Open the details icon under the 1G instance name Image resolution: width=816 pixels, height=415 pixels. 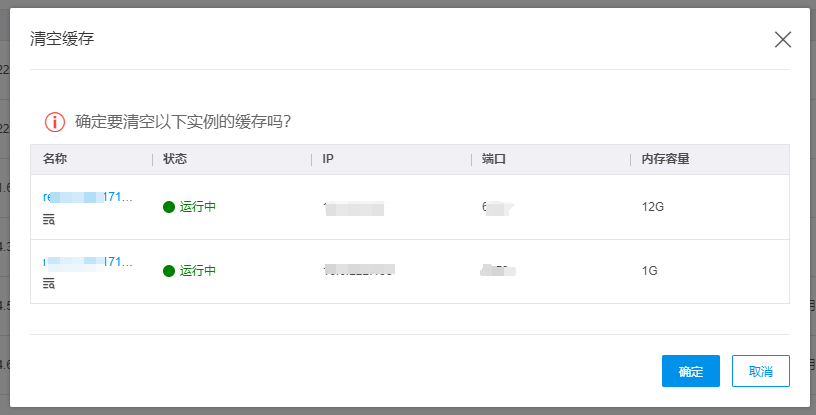(49, 284)
